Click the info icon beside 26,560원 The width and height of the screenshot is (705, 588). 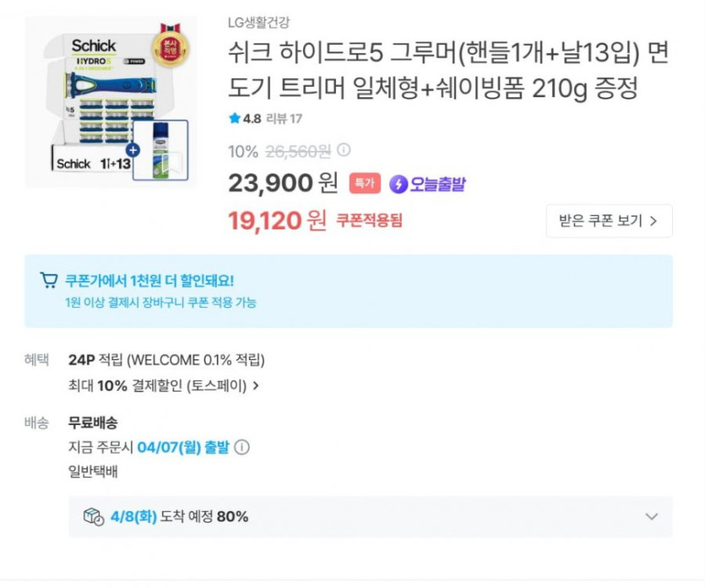344,151
